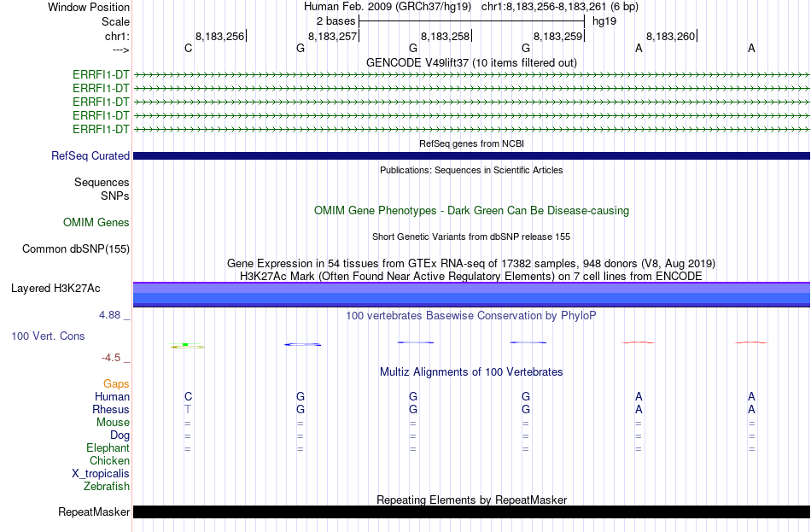811x532 pixels.
Task: Click the topmost ERRFI1-DT transcript label
Action: click(x=101, y=74)
